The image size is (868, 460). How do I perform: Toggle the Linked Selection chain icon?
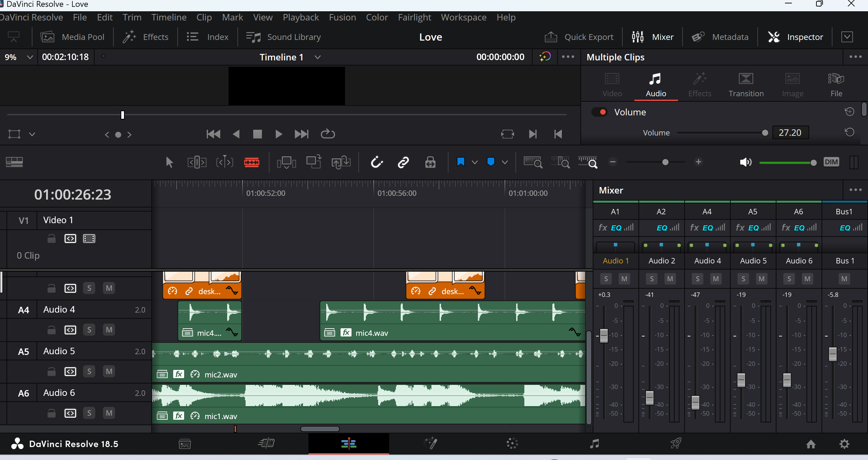pyautogui.click(x=403, y=162)
